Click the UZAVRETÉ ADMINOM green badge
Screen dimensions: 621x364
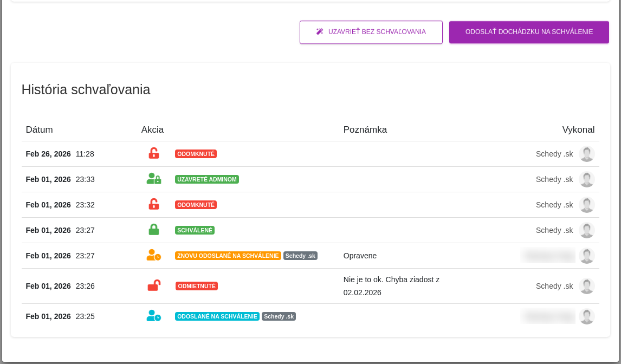(x=207, y=179)
